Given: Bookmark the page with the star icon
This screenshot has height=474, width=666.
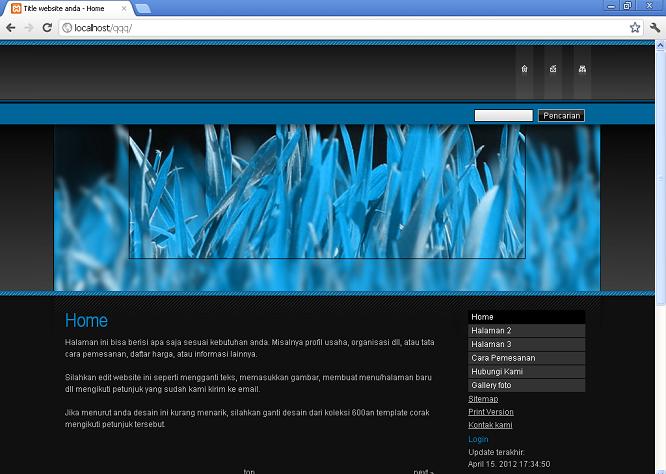Looking at the screenshot, I should (635, 28).
